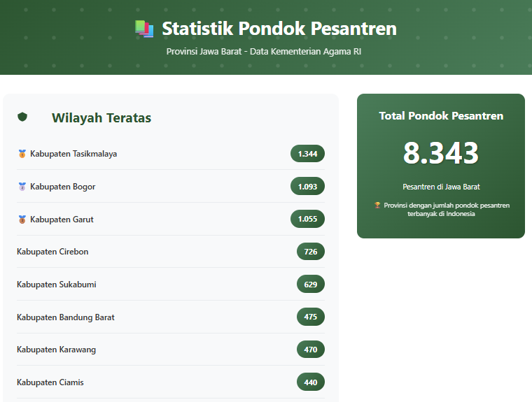The width and height of the screenshot is (532, 402).
Task: Click the 440 badge for Ciamis
Action: (310, 382)
